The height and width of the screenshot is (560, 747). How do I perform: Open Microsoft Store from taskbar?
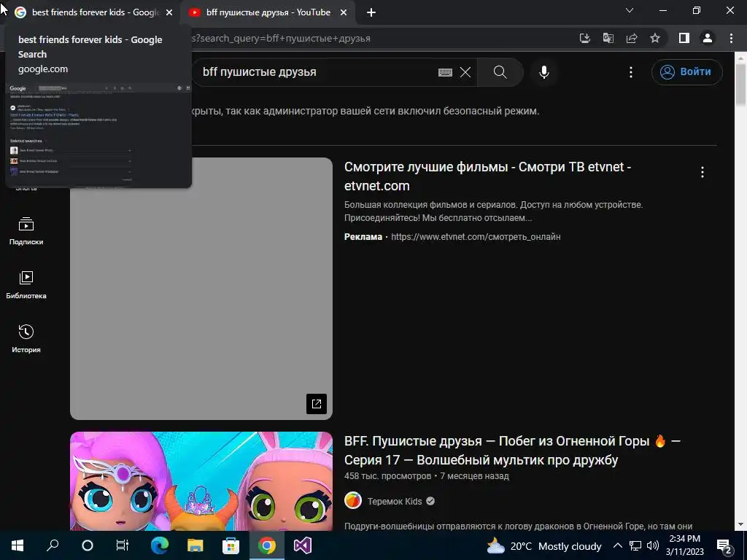[x=231, y=545]
